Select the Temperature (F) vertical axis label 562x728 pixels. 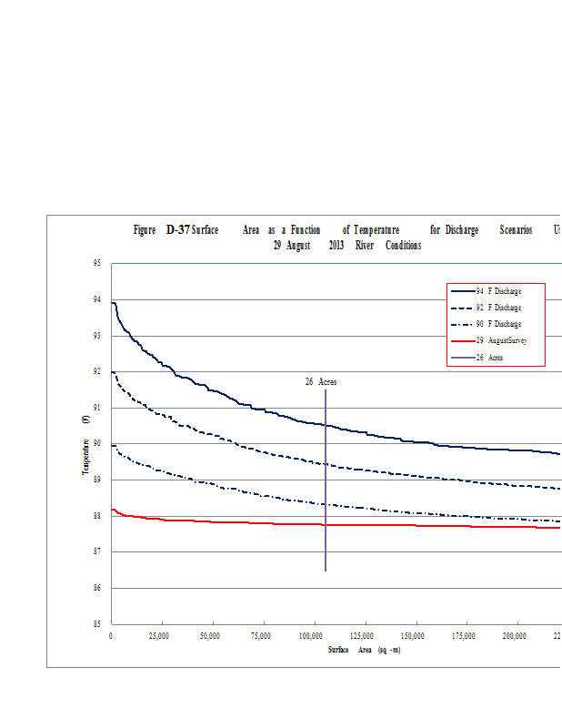(86, 444)
